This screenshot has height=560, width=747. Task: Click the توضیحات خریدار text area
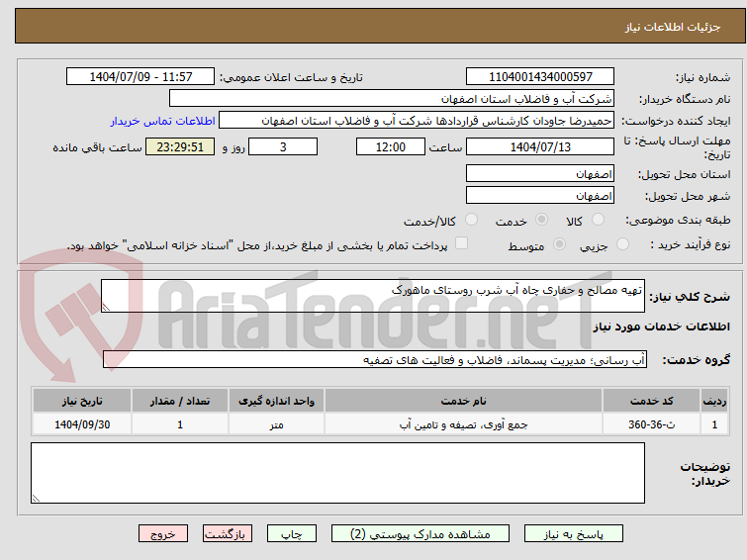pos(337,473)
